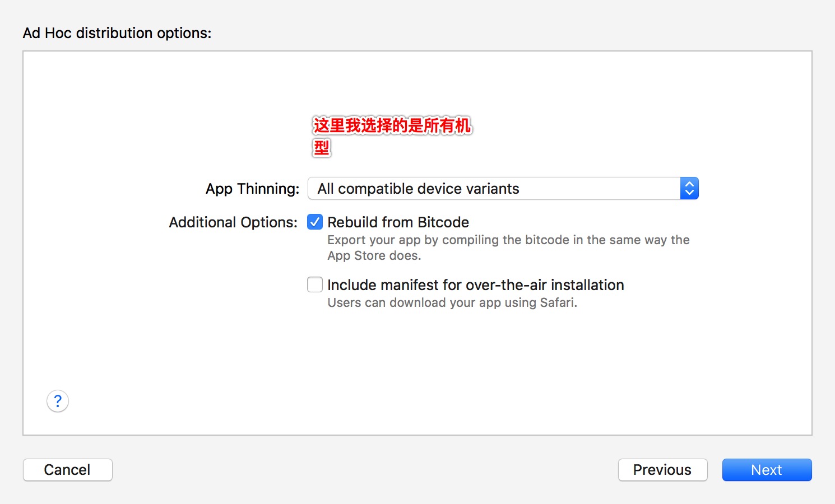
Task: Open the App Thinning popup menu
Action: pos(503,188)
